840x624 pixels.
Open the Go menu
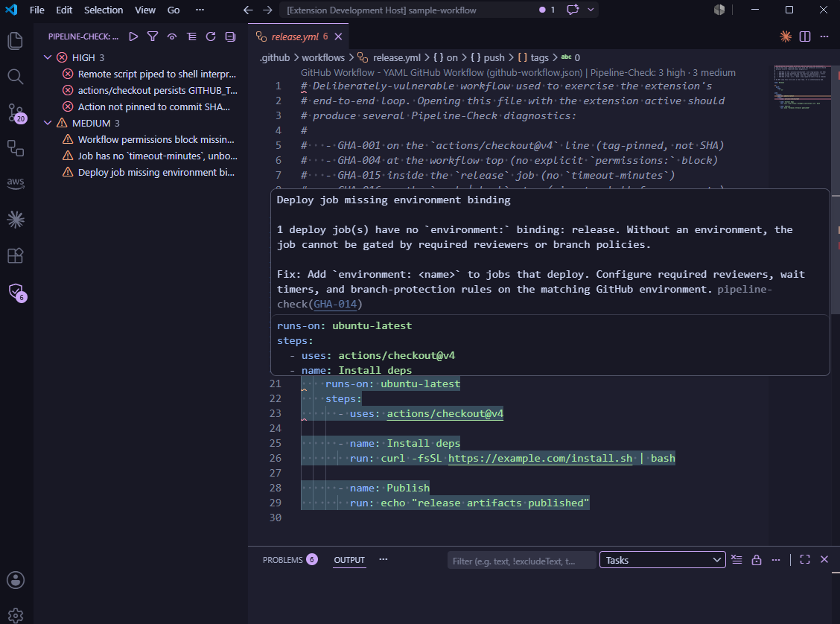click(x=173, y=10)
